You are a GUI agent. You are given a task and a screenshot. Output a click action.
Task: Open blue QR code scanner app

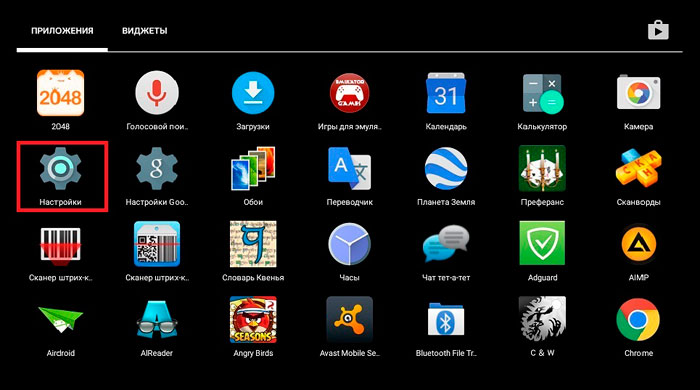pos(157,244)
